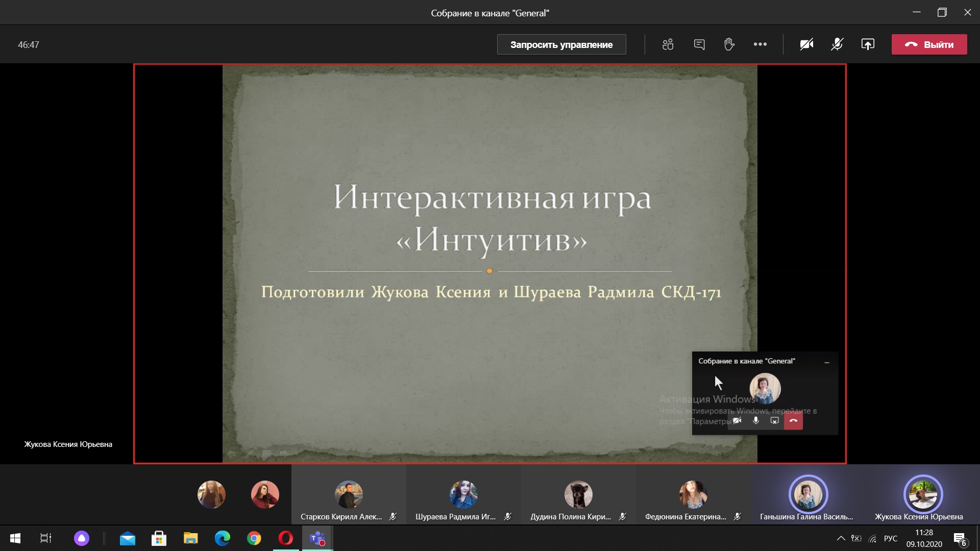Open Opera browser from the taskbar

[x=286, y=538]
